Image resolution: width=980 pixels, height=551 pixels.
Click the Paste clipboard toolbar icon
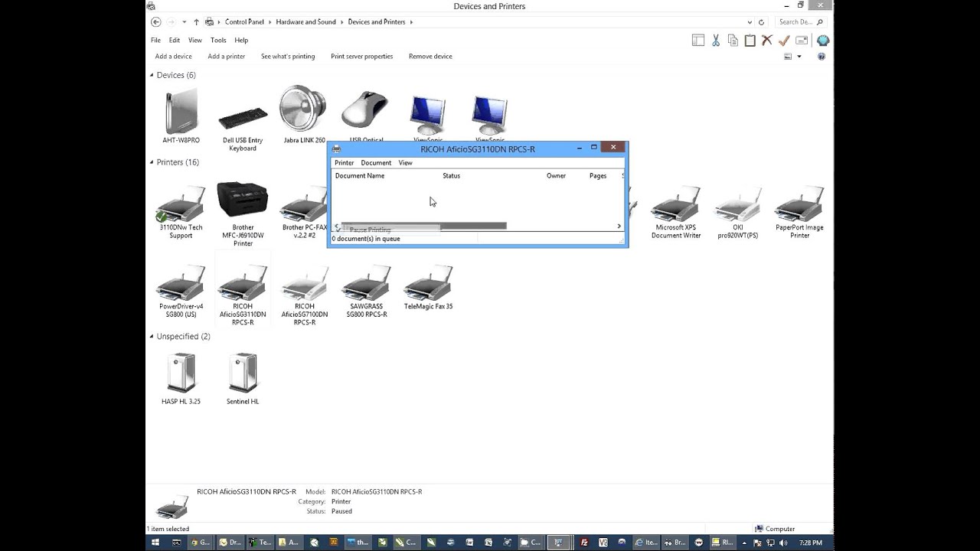click(x=750, y=41)
